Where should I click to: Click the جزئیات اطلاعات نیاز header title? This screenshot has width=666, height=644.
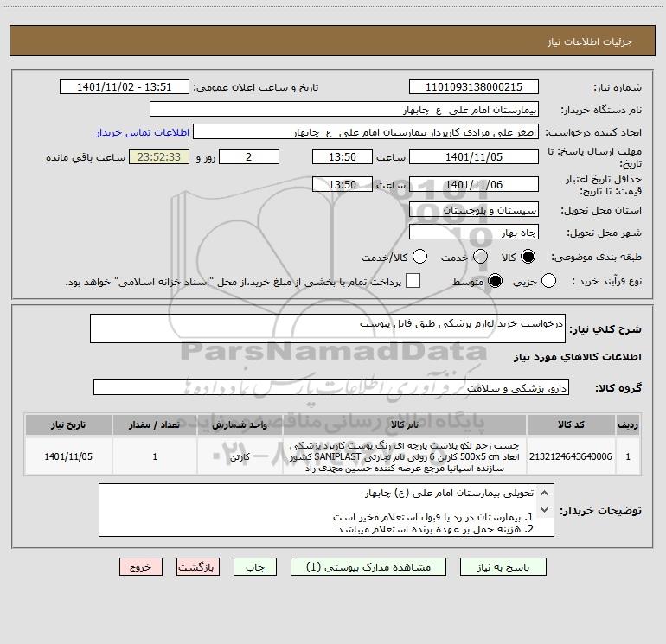(x=589, y=41)
